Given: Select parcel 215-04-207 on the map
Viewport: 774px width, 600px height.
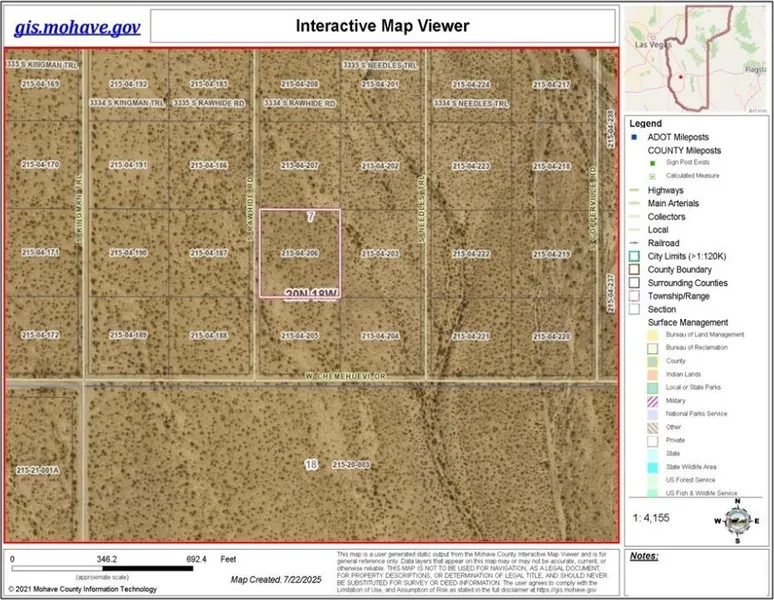Looking at the screenshot, I should (299, 165).
